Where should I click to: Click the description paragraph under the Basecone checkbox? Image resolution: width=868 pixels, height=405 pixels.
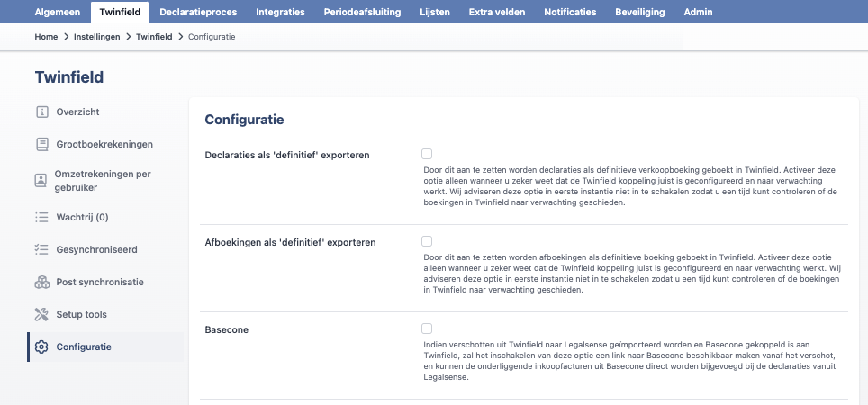629,361
